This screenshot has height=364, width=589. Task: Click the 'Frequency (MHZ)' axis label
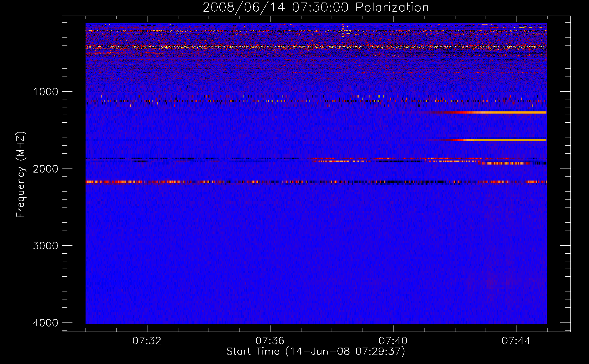pyautogui.click(x=20, y=175)
